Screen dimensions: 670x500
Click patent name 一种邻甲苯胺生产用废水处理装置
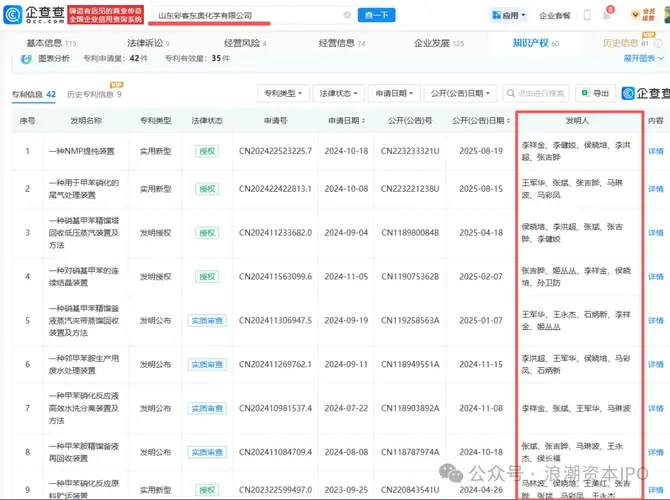coord(84,365)
